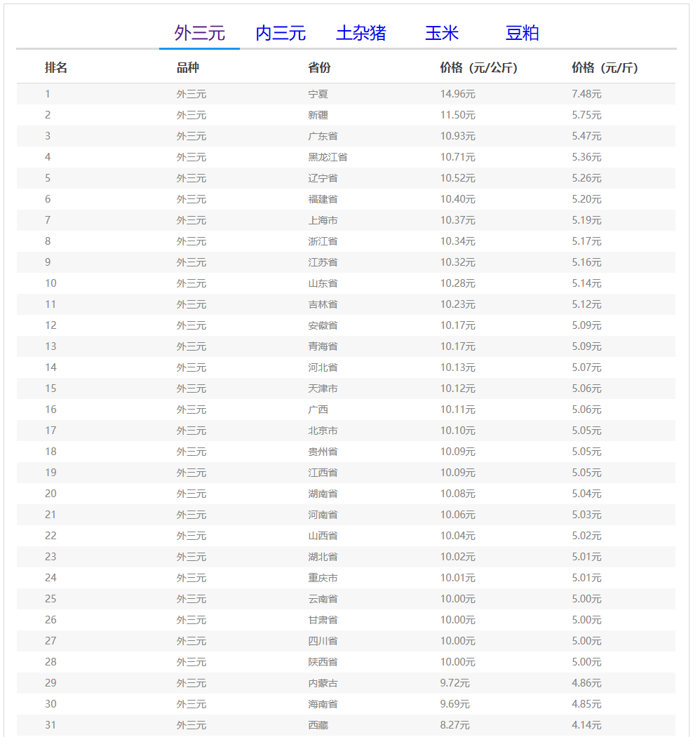Switch to the 外三元 tab
The width and height of the screenshot is (700, 737).
pos(199,33)
